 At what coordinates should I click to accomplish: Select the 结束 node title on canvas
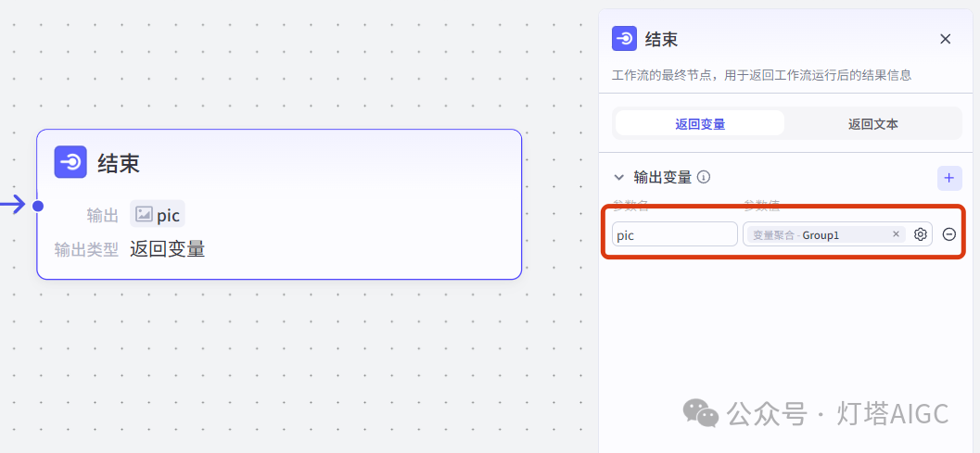point(118,163)
